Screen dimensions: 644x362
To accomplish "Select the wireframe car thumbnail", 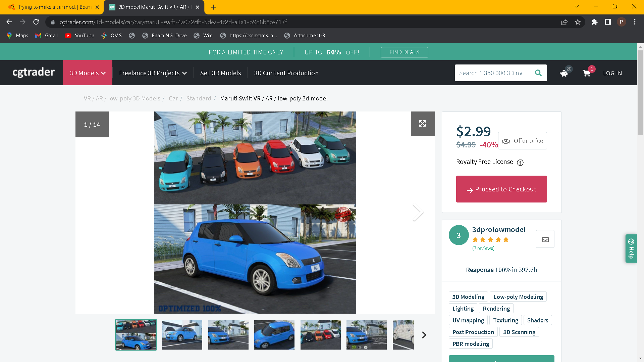I will click(403, 335).
